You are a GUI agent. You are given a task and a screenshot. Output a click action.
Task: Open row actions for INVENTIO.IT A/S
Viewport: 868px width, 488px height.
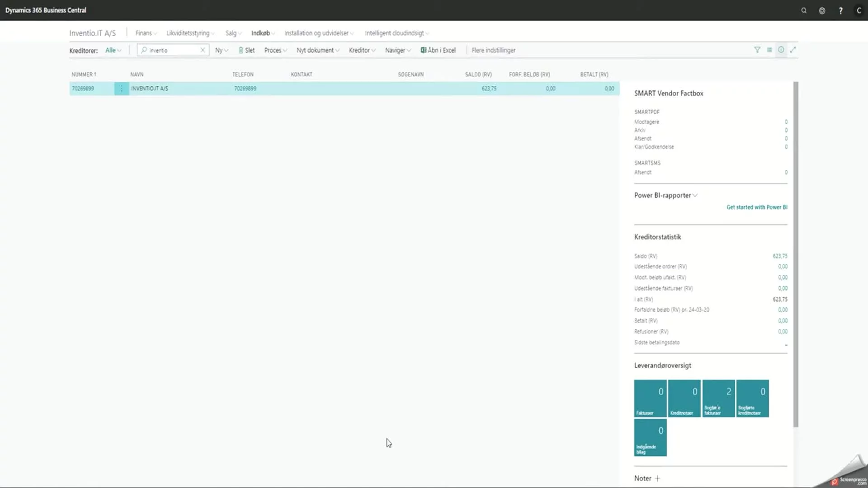pyautogui.click(x=121, y=89)
